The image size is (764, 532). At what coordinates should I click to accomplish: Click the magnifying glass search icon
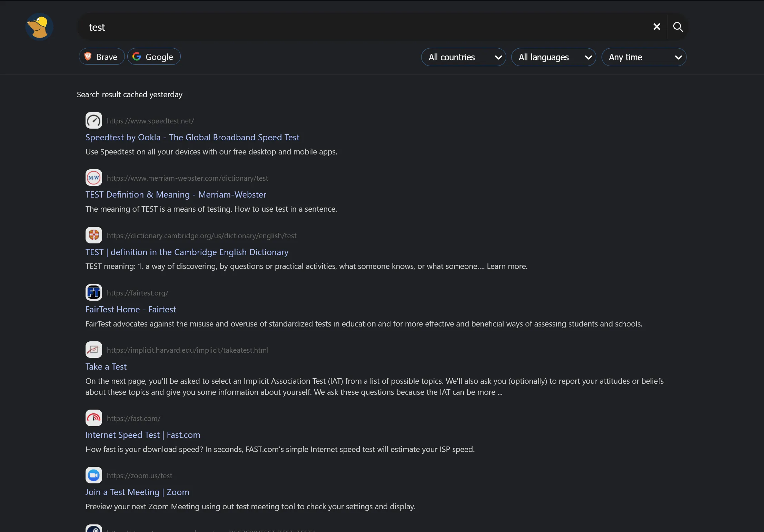[678, 27]
